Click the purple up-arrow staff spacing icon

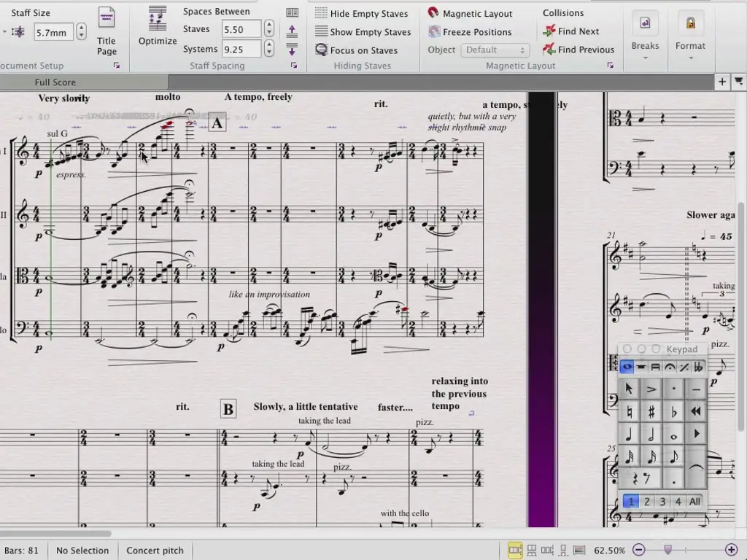coord(292,31)
